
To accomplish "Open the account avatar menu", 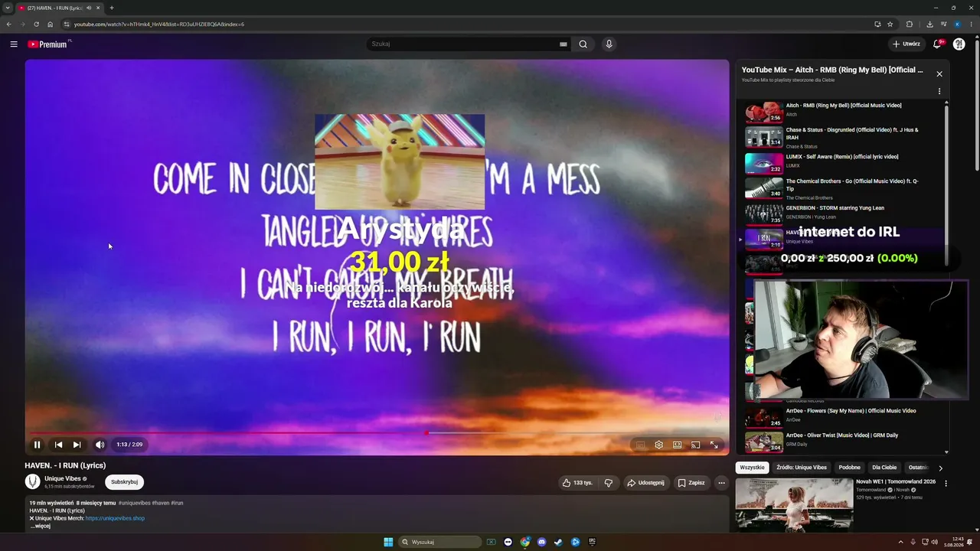I will coord(959,44).
